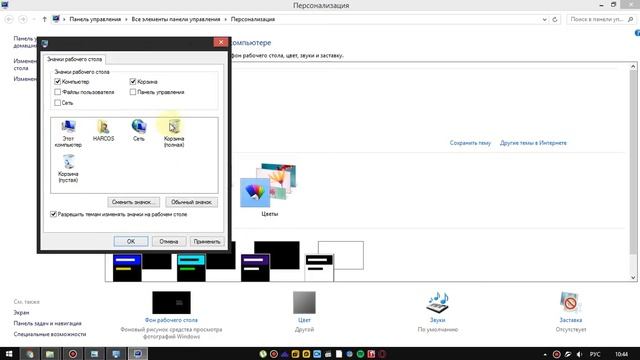Image resolution: width=640 pixels, height=360 pixels.
Task: Click the Применить button
Action: point(207,241)
